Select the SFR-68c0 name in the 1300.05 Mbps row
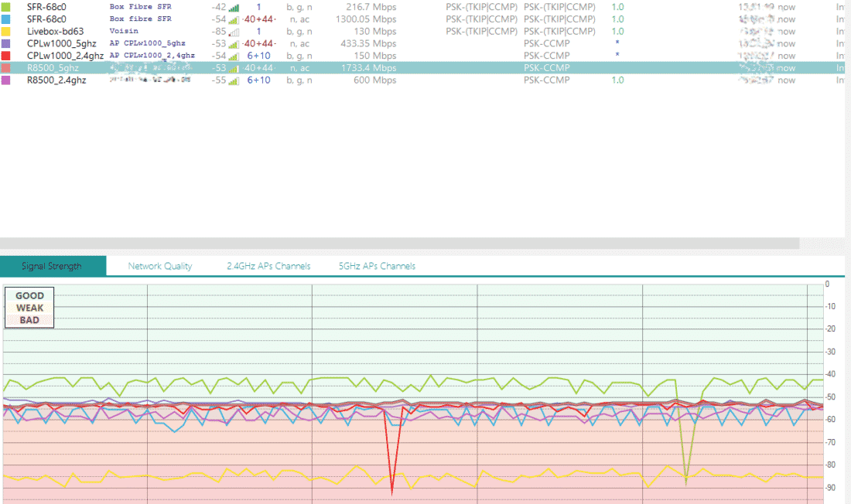The width and height of the screenshot is (851, 504). (x=46, y=19)
